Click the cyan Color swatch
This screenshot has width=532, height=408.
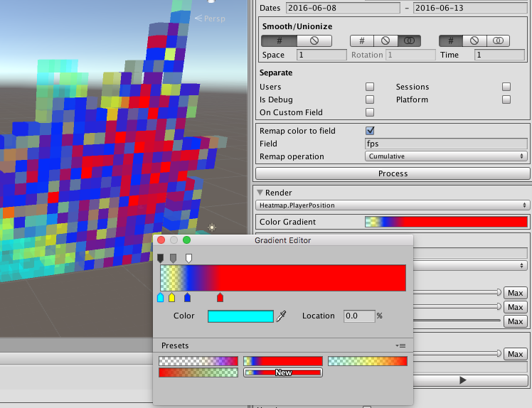point(240,316)
